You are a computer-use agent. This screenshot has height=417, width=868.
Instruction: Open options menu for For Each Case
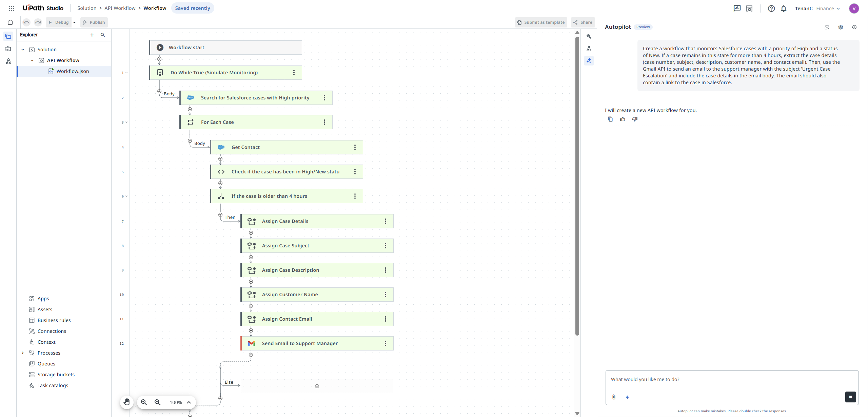pos(324,122)
